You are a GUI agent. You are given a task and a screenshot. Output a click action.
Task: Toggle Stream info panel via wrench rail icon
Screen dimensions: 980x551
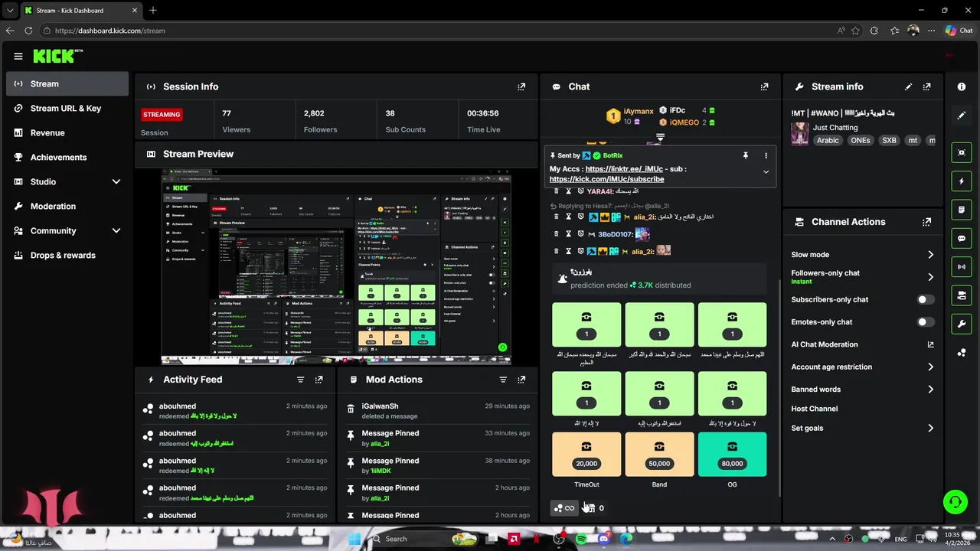tap(962, 324)
